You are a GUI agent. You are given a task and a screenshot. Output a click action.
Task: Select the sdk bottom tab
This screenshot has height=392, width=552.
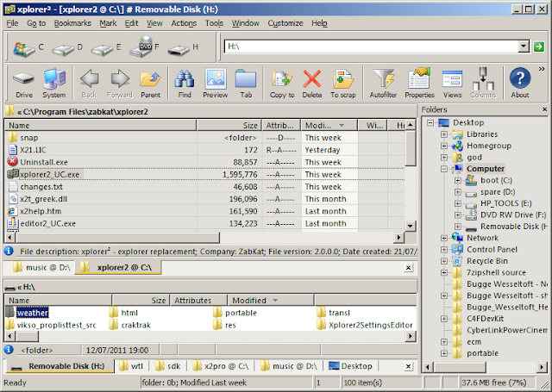(x=168, y=366)
